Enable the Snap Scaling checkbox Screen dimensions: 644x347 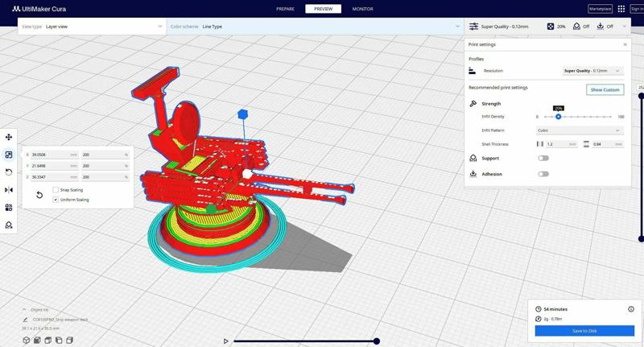point(56,190)
